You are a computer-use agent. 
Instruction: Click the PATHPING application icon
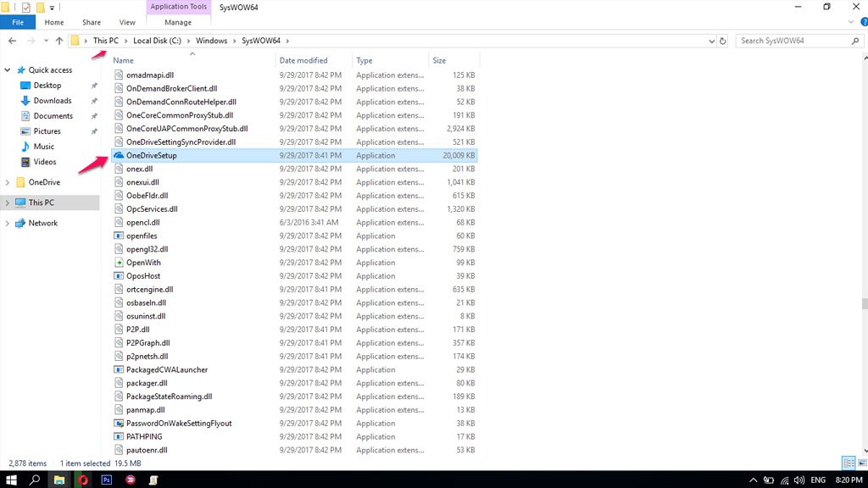(x=119, y=436)
